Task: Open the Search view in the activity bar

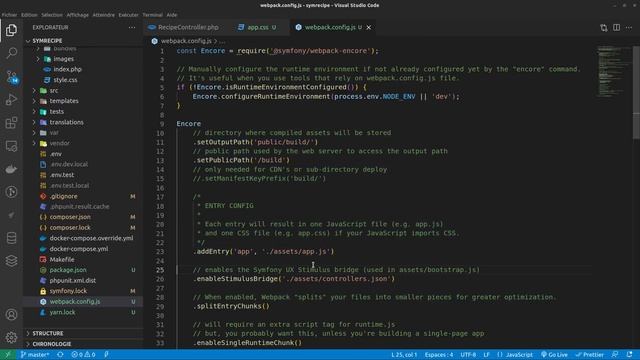Action: tap(11, 53)
